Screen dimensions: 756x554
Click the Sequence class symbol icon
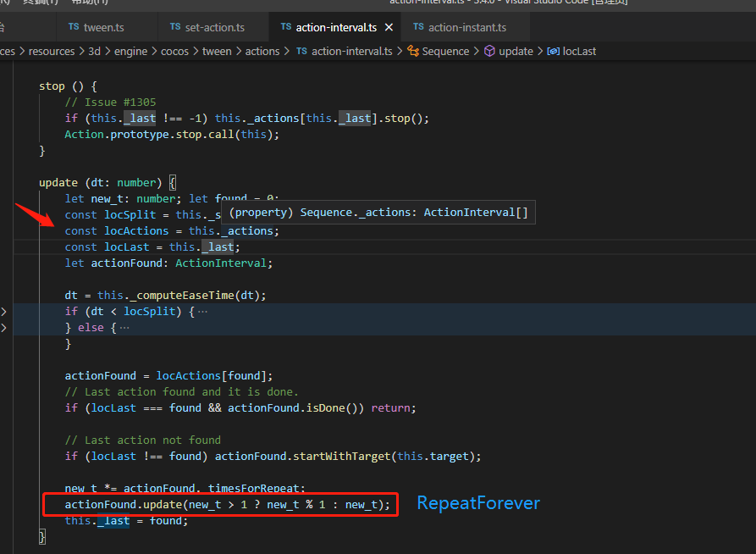pyautogui.click(x=413, y=51)
